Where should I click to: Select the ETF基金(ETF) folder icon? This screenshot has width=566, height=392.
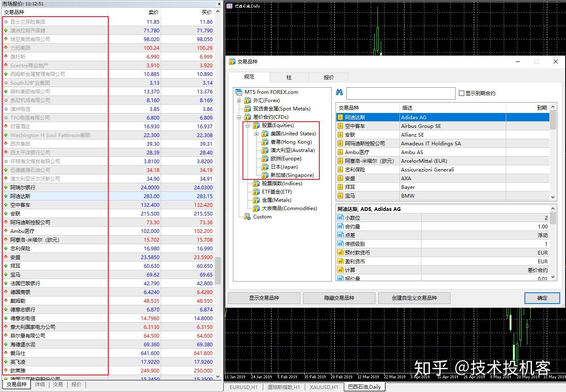click(x=256, y=191)
